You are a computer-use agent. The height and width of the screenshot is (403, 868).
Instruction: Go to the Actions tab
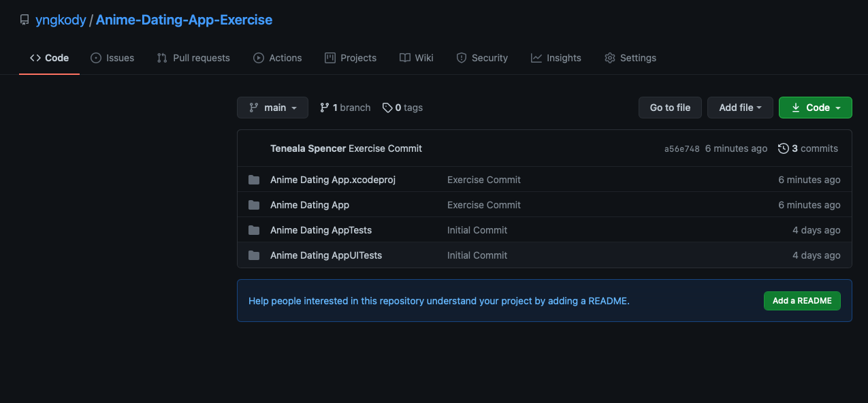tap(278, 58)
